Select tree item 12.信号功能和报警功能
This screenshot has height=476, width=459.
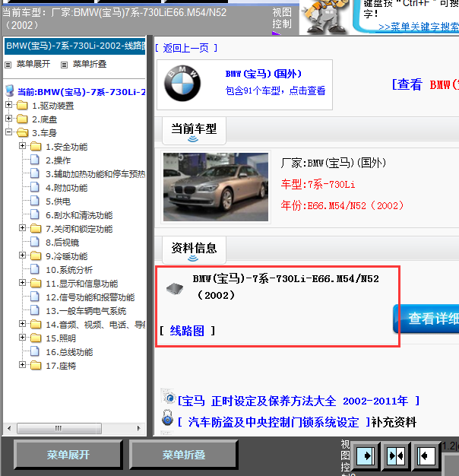point(90,297)
